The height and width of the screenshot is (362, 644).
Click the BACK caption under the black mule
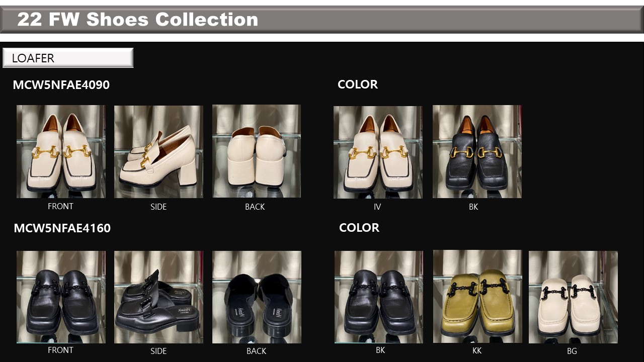tap(257, 351)
